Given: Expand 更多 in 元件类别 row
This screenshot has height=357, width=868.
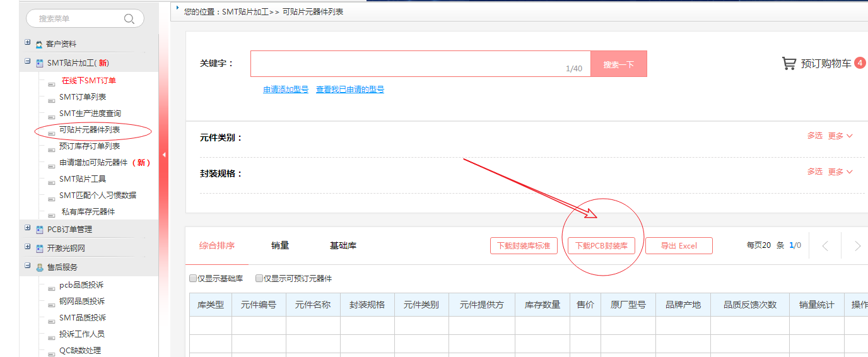Looking at the screenshot, I should tap(840, 136).
